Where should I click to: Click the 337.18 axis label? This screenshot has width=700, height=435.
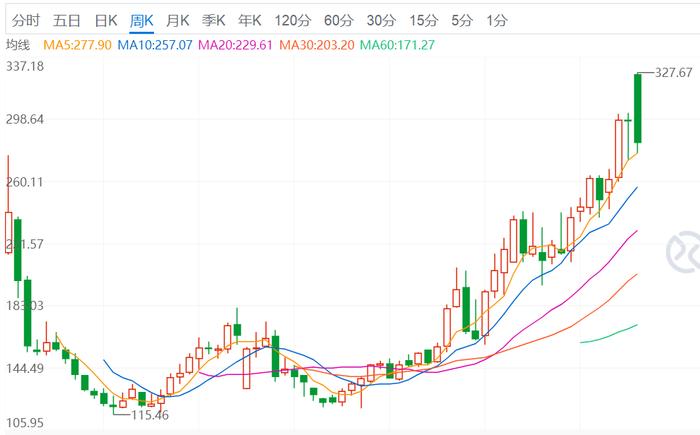pos(25,67)
